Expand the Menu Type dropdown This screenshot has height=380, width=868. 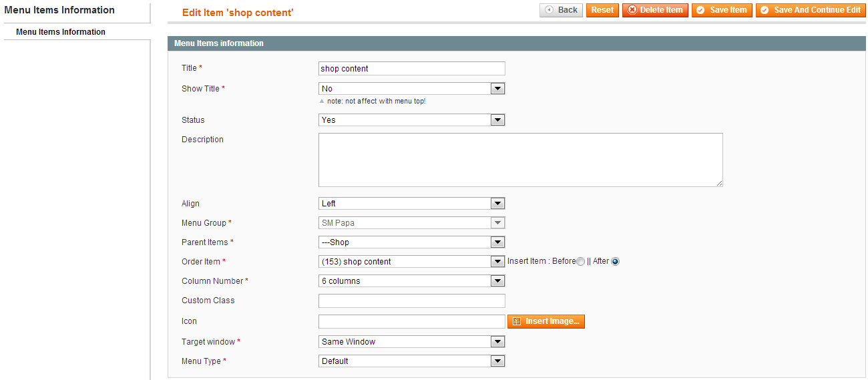412,361
